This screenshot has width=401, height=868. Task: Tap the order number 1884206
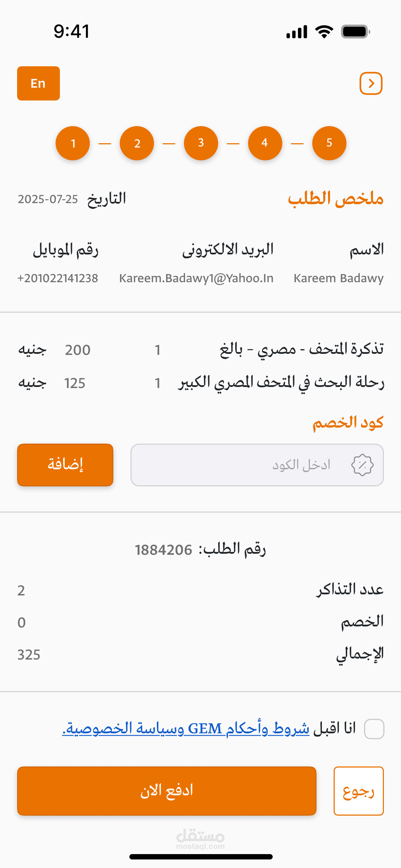[164, 550]
